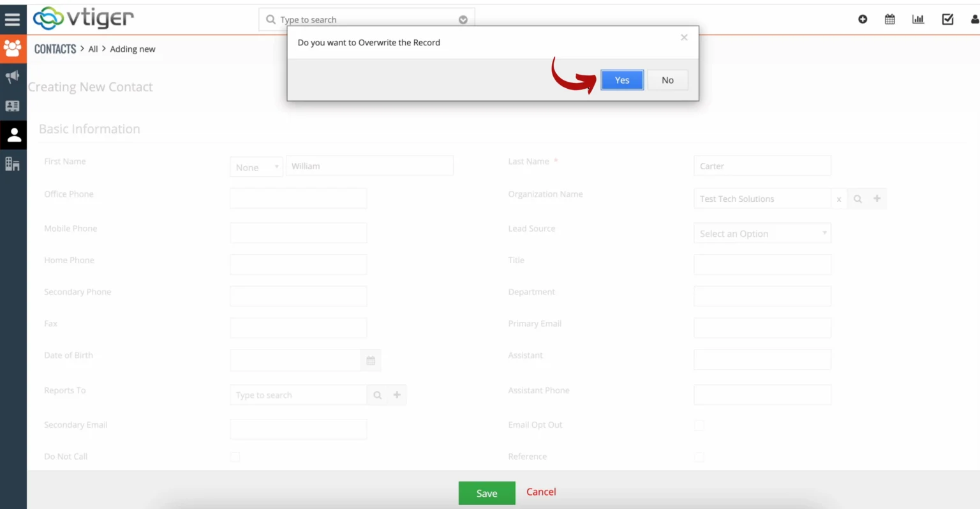Tick the Reference checkbox
This screenshot has width=980, height=509.
click(699, 457)
